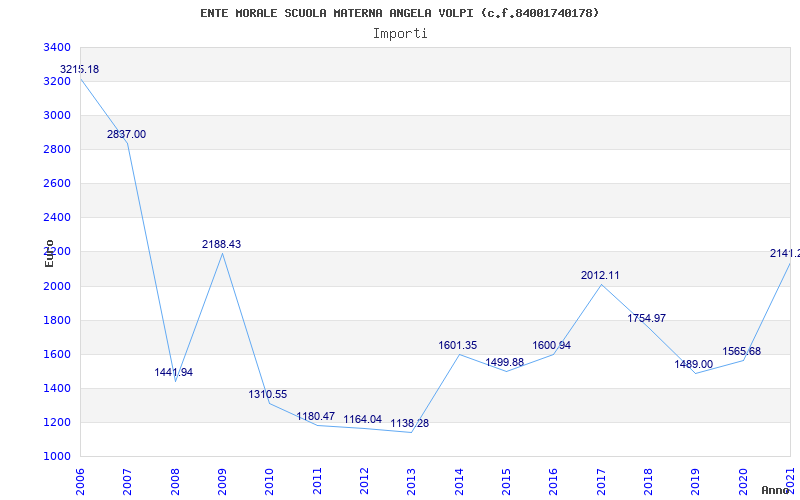Select the 2188.43 peak value label
This screenshot has width=800, height=500.
point(221,244)
